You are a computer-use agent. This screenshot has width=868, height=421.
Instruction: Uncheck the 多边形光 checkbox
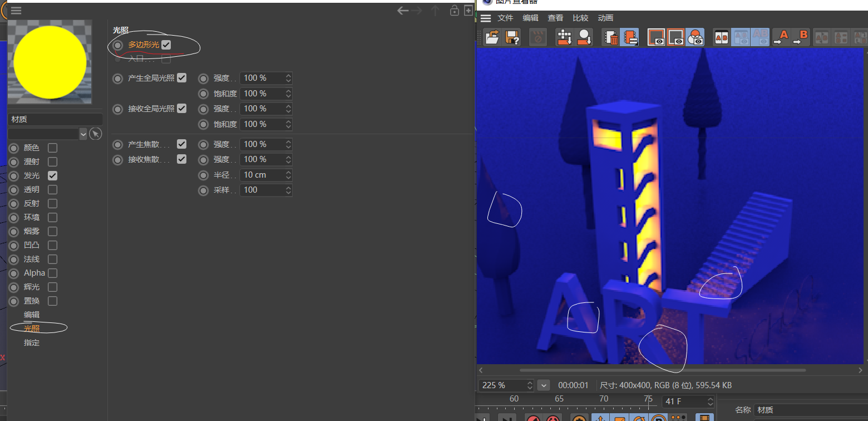166,45
